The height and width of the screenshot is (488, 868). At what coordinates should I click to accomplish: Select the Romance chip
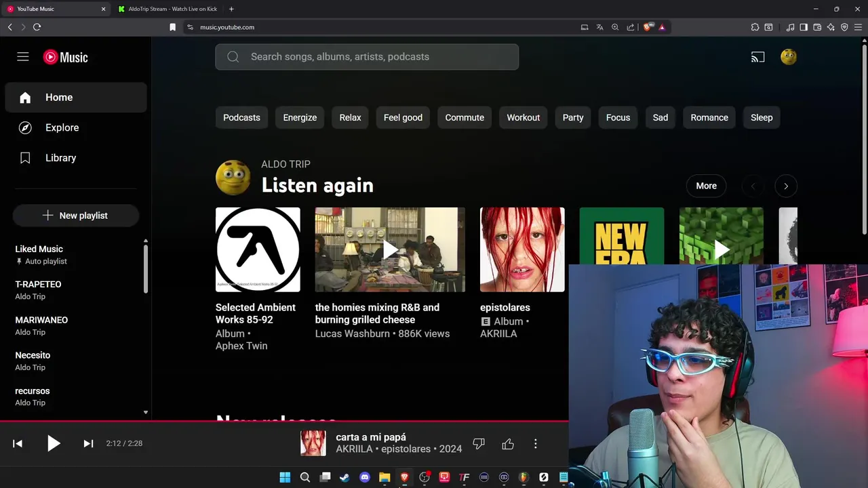coord(709,117)
